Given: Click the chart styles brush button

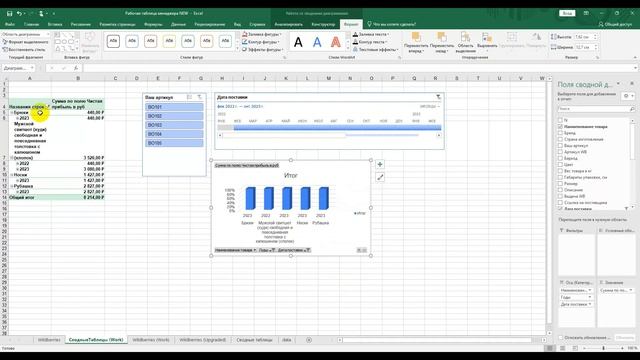Looking at the screenshot, I should [380, 177].
